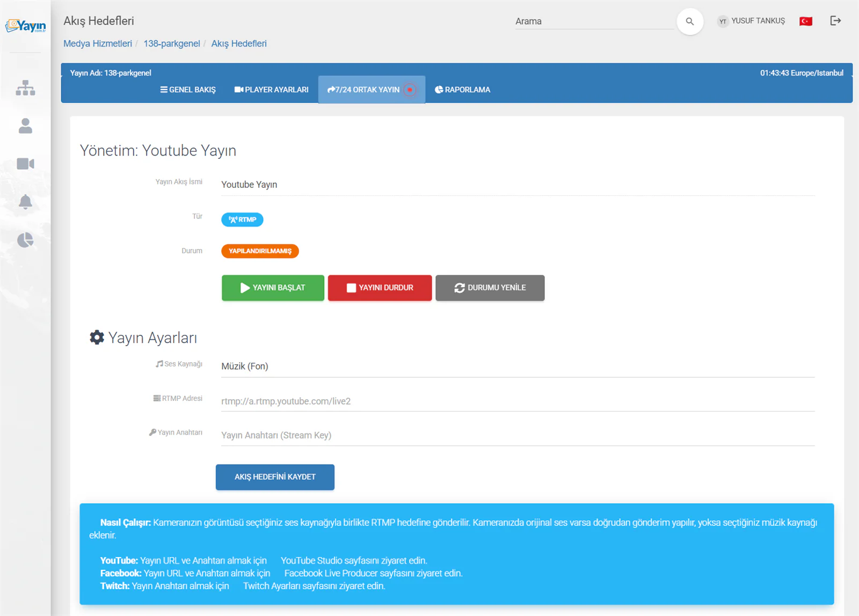This screenshot has width=859, height=616.
Task: Select the 7/24 ORTAK YAYIN tab
Action: 372,90
